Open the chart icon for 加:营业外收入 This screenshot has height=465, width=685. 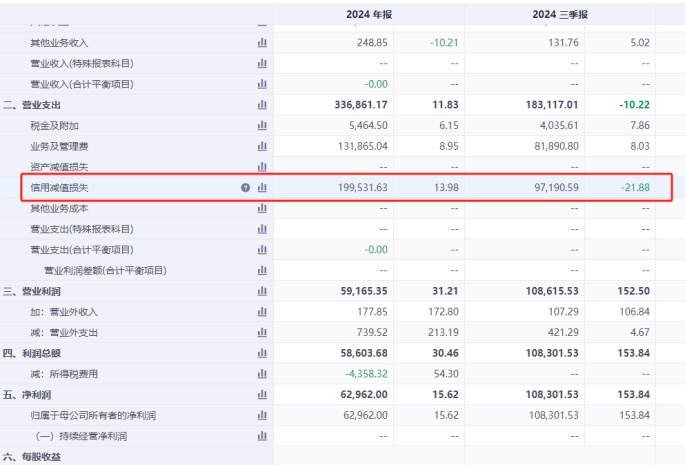coord(262,311)
